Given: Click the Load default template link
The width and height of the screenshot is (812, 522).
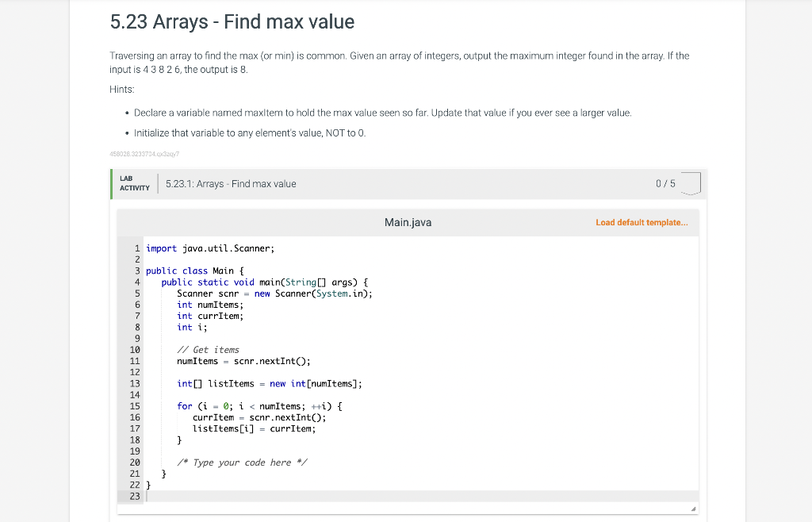Looking at the screenshot, I should coord(642,223).
